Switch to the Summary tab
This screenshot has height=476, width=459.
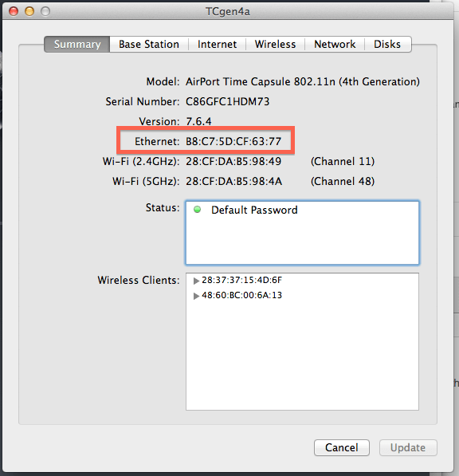[x=77, y=45]
